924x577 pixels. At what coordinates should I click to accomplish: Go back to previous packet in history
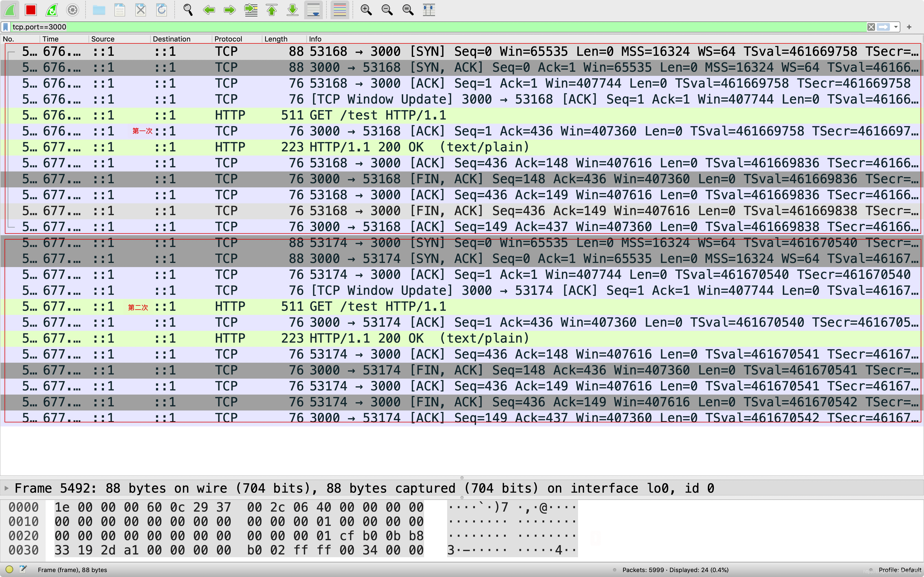tap(209, 10)
